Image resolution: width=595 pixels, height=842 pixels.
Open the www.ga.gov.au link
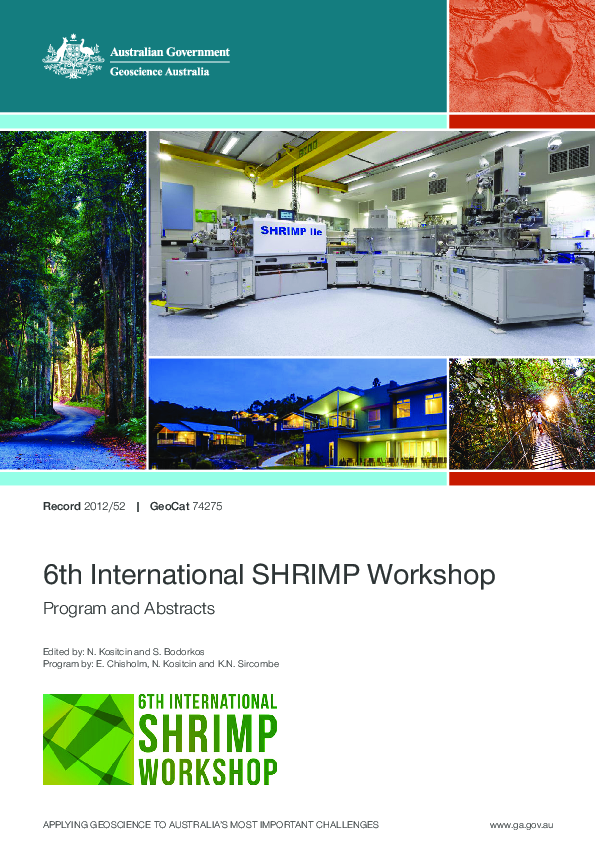521,825
